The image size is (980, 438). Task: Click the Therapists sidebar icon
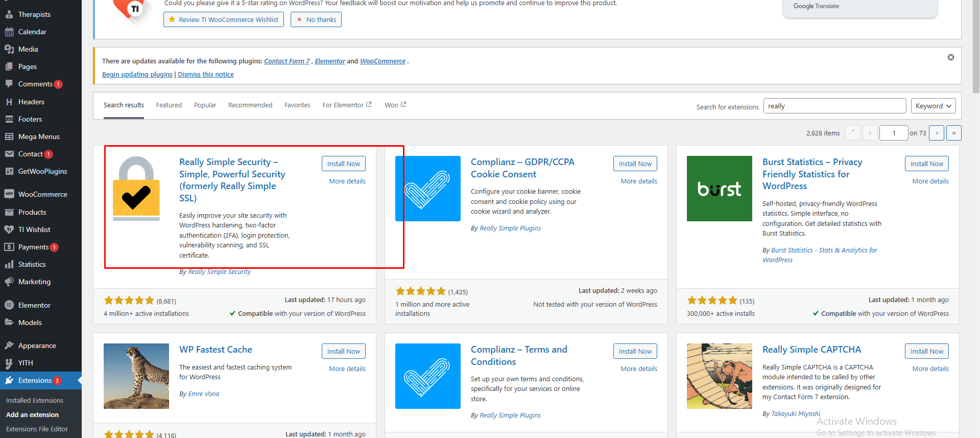9,14
